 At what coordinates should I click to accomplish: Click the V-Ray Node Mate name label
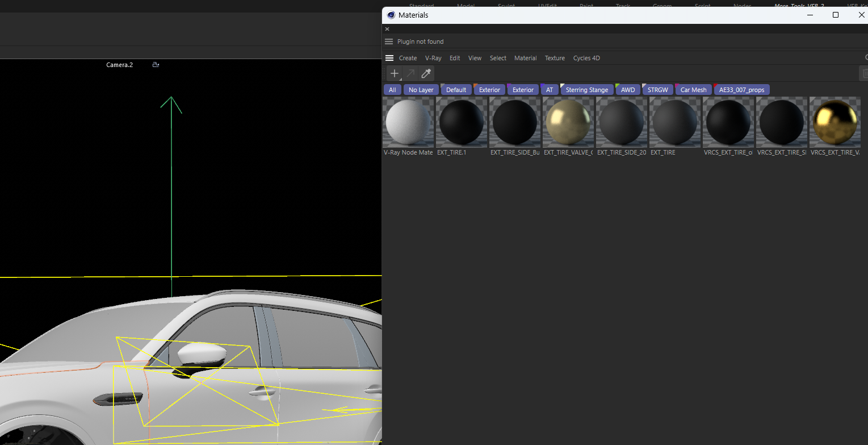409,152
